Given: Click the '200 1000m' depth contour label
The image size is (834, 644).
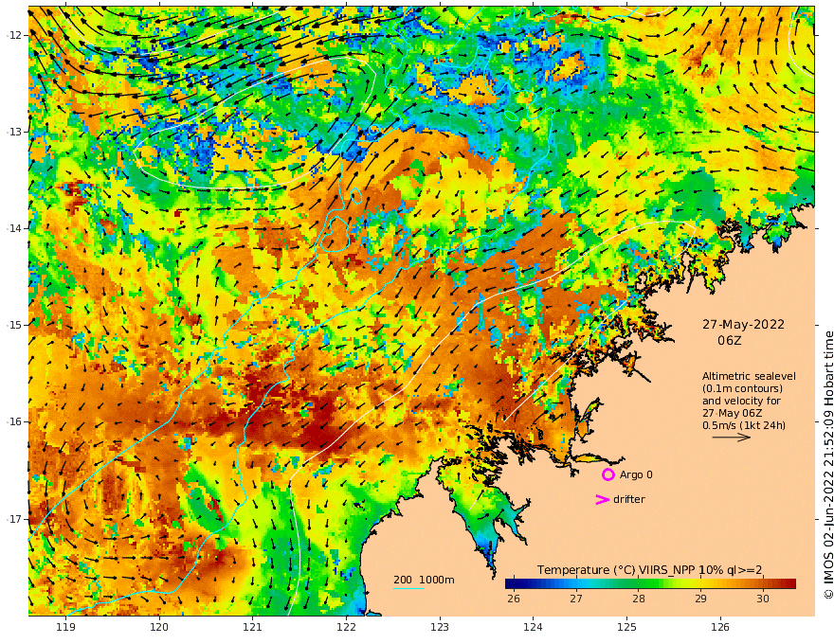Looking at the screenshot, I should click(x=424, y=580).
